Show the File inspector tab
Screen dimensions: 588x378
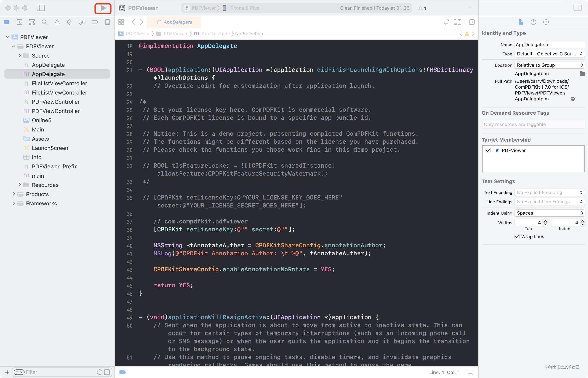521,22
